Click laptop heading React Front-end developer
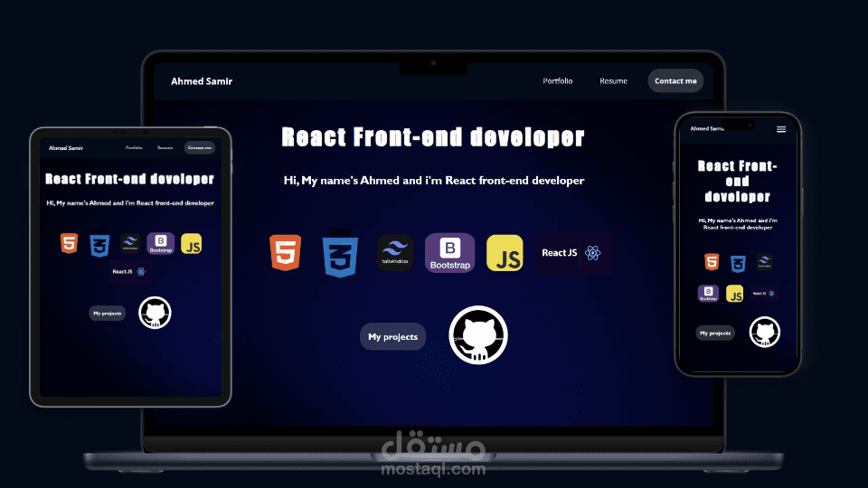This screenshot has width=868, height=488. click(433, 137)
